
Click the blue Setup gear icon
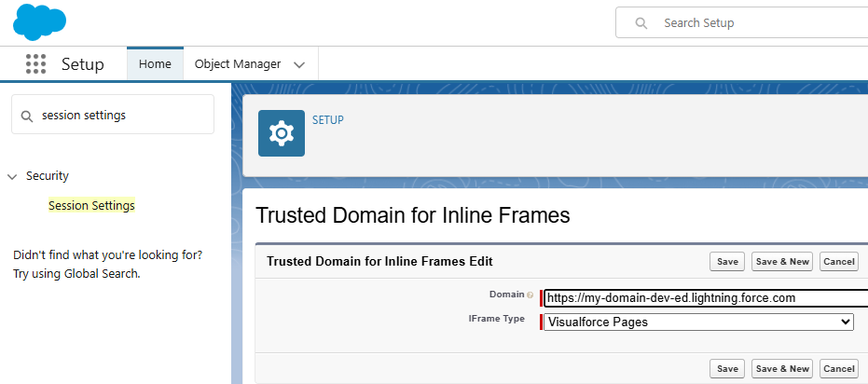(281, 133)
